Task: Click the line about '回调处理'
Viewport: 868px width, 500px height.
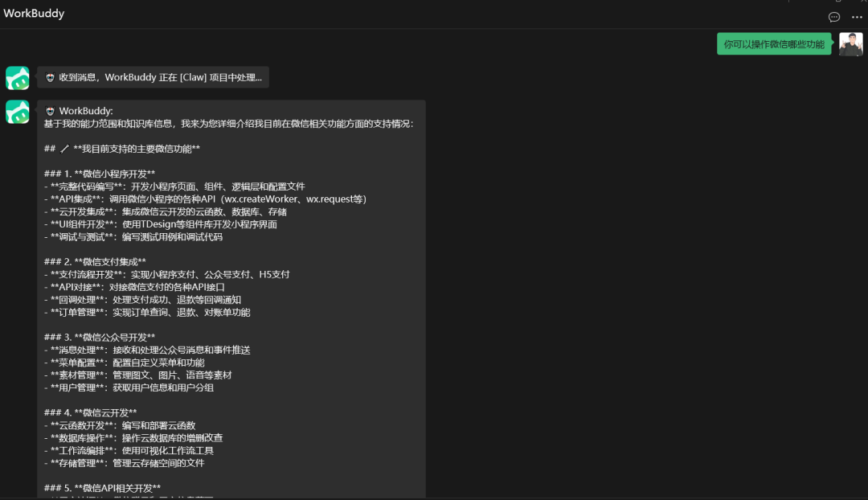Action: point(143,300)
